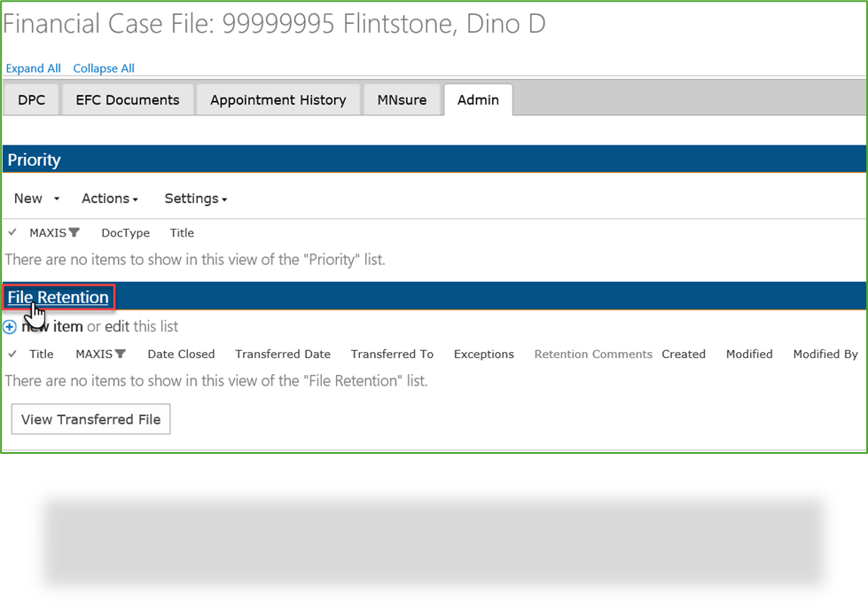Open the Settings dropdown menu

coord(196,199)
